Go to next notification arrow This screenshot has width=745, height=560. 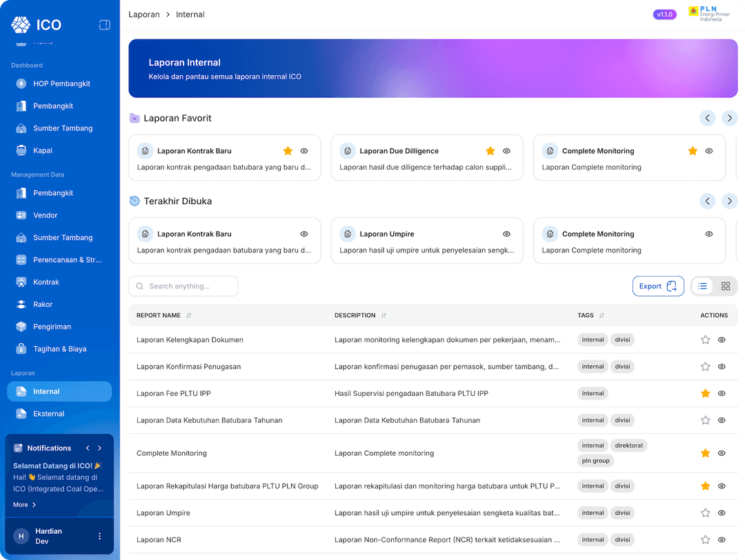[100, 448]
